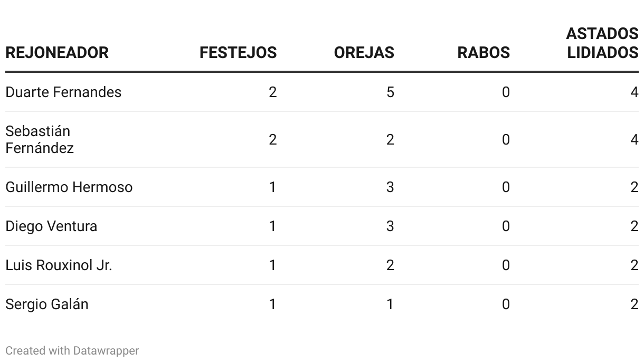Click Duarte Fernandes' astados lidiados value
This screenshot has width=644, height=363.
pos(634,92)
